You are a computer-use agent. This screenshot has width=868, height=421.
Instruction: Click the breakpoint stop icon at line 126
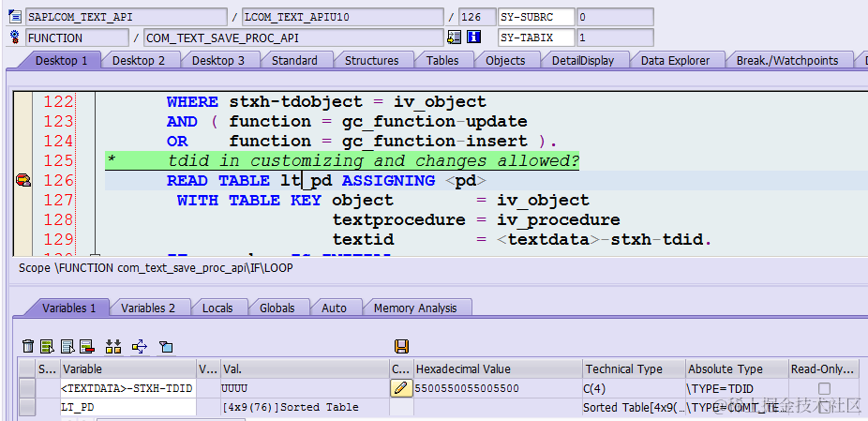[x=23, y=180]
